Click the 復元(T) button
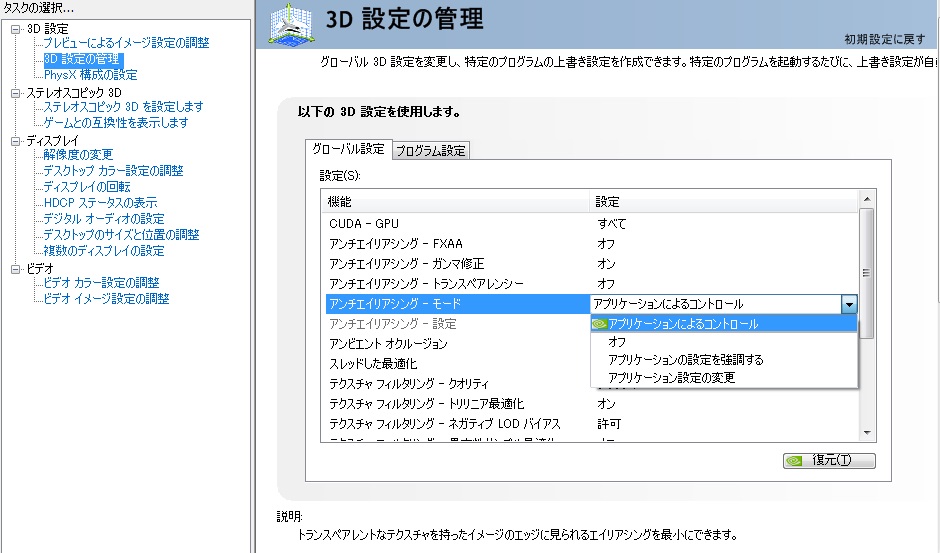940x553 pixels. (829, 461)
